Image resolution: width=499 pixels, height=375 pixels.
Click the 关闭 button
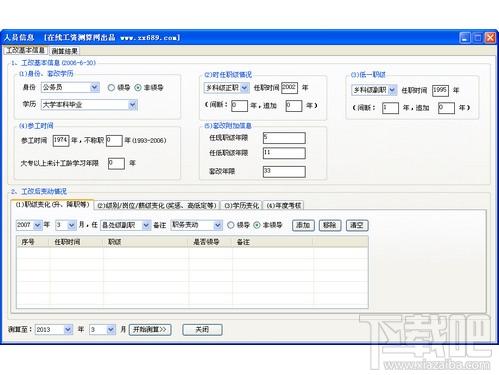click(202, 330)
